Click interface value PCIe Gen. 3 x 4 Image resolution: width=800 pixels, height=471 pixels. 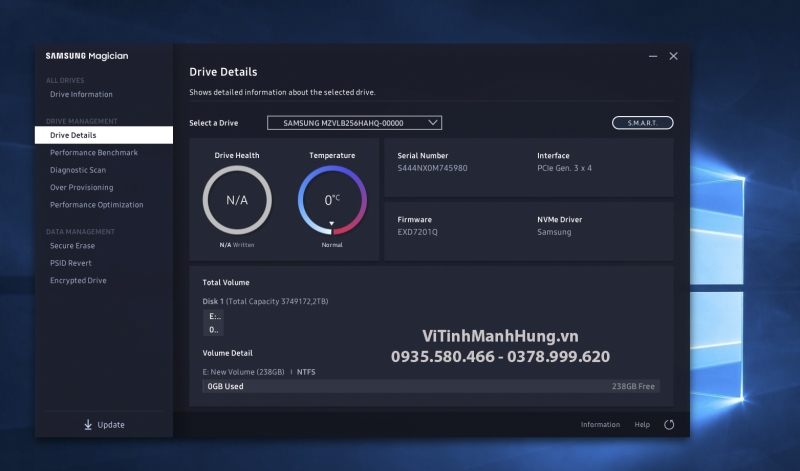(564, 168)
